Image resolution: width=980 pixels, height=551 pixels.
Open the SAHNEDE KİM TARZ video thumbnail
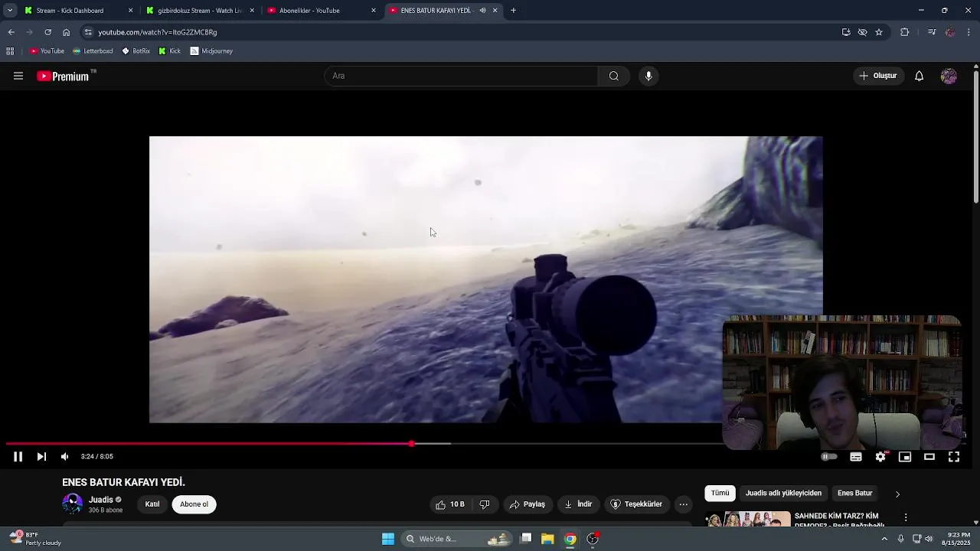click(748, 519)
